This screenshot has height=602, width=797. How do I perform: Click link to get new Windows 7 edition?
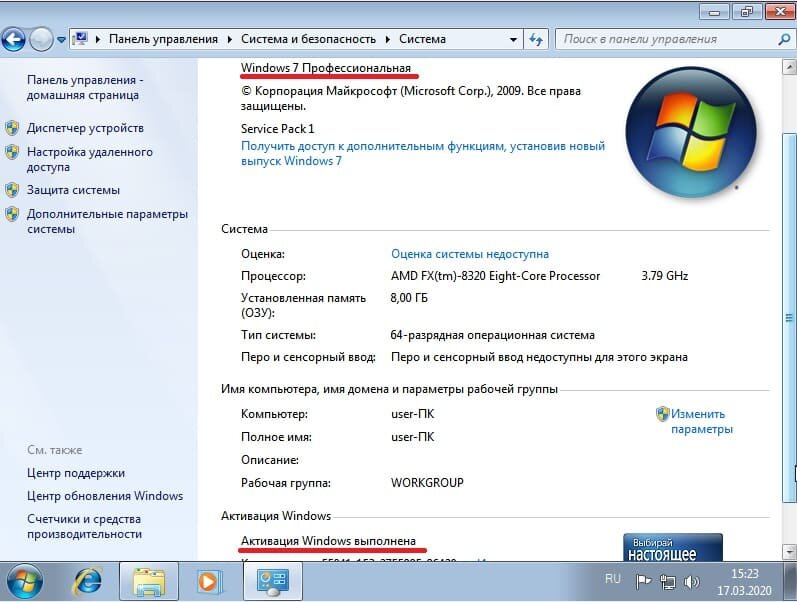(x=423, y=153)
